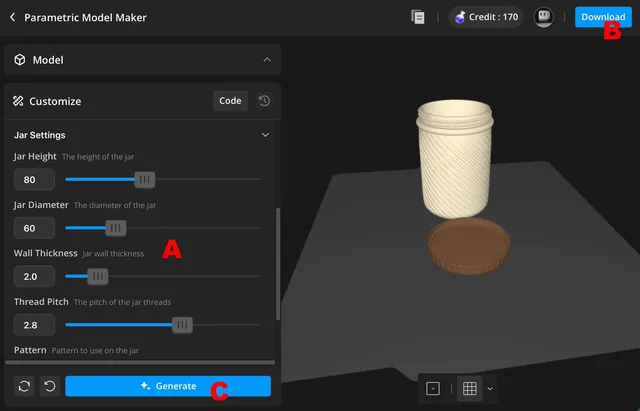Open the documents icon in the top bar
This screenshot has width=640, height=411.
point(417,17)
